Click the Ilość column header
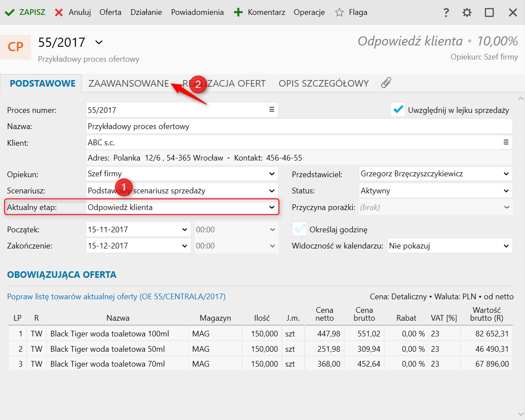The image size is (525, 420). [262, 318]
